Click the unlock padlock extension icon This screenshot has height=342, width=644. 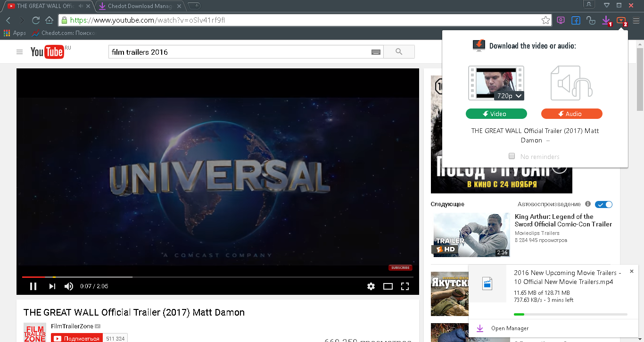point(591,20)
